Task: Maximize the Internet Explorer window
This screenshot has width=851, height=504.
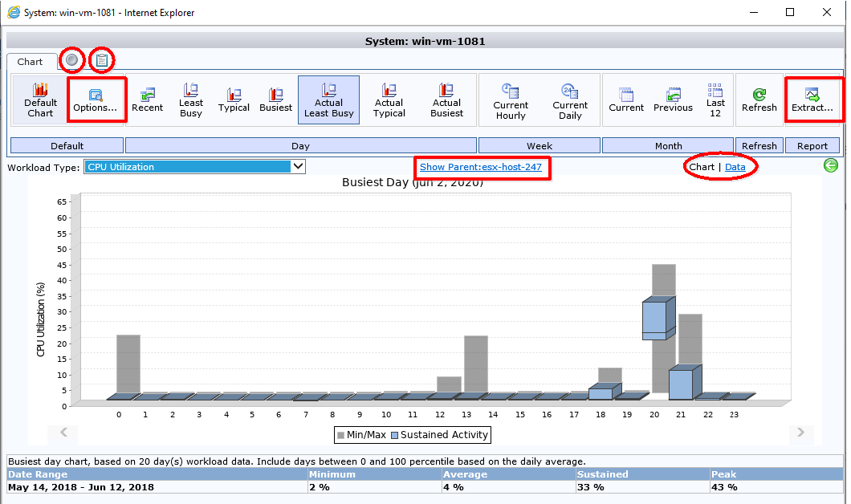Action: pyautogui.click(x=790, y=12)
